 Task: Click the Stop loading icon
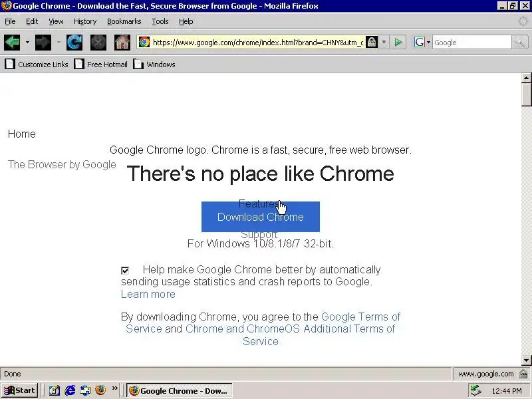tap(98, 43)
